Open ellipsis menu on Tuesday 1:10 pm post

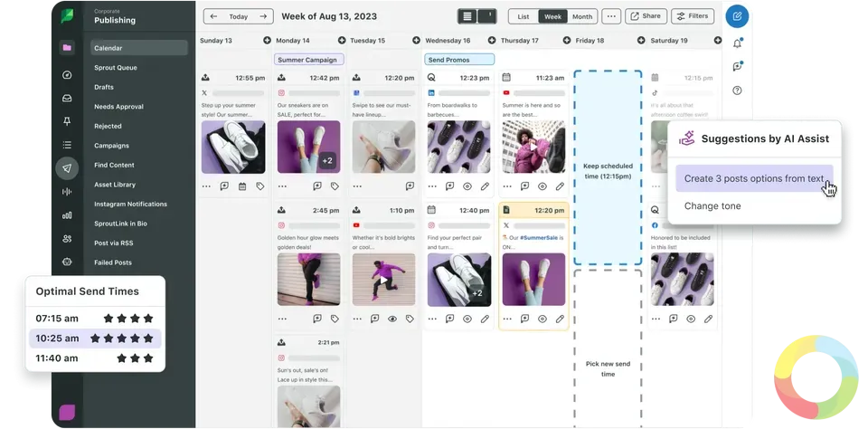(358, 319)
